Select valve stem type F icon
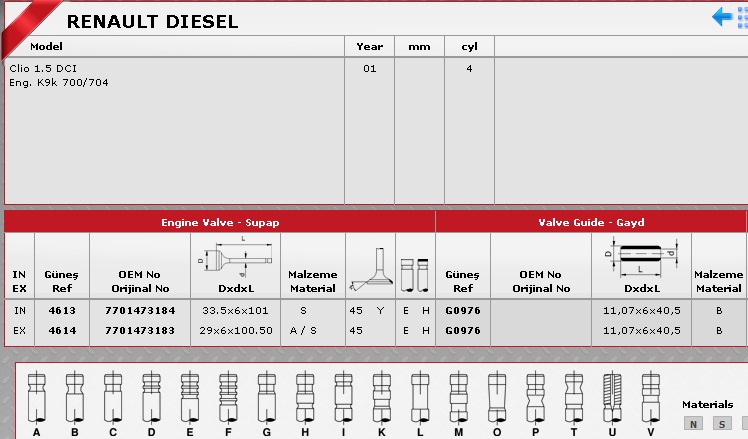The height and width of the screenshot is (439, 748). 228,398
